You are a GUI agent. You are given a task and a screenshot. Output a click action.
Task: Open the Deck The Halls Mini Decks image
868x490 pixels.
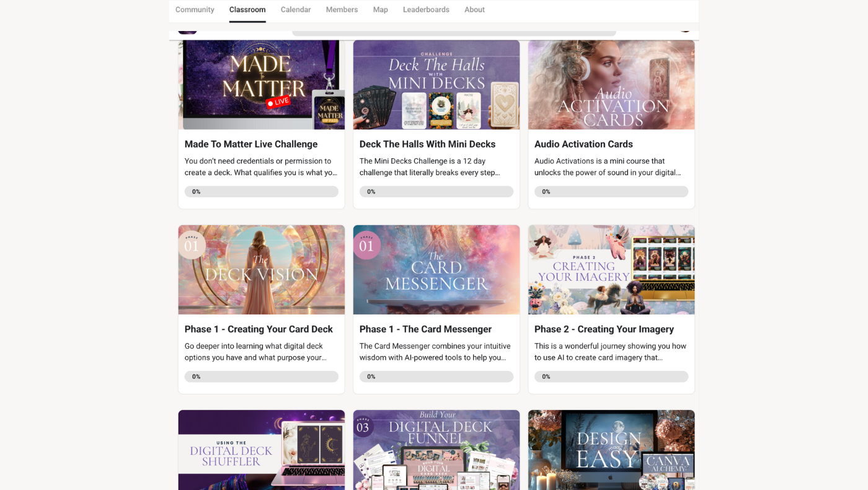pos(436,85)
